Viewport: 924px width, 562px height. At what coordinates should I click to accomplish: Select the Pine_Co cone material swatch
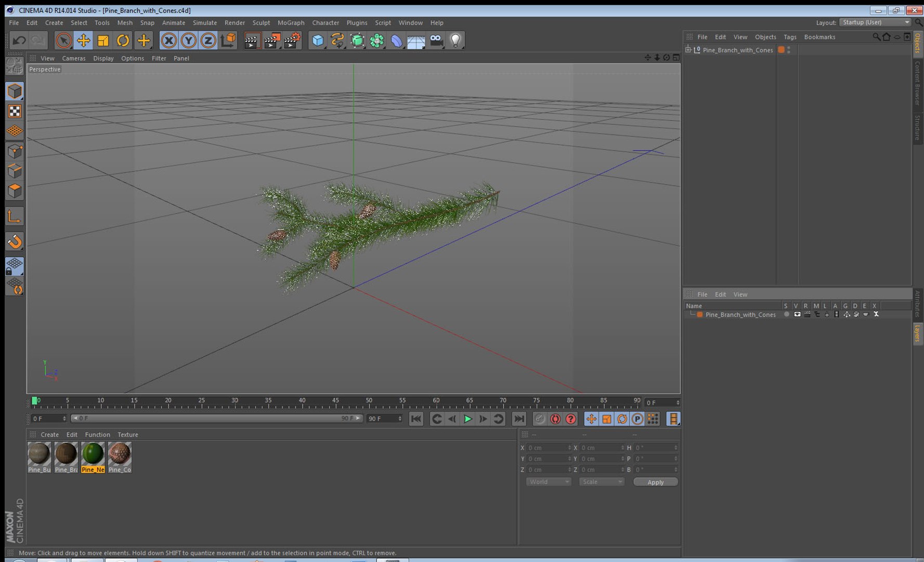(120, 457)
